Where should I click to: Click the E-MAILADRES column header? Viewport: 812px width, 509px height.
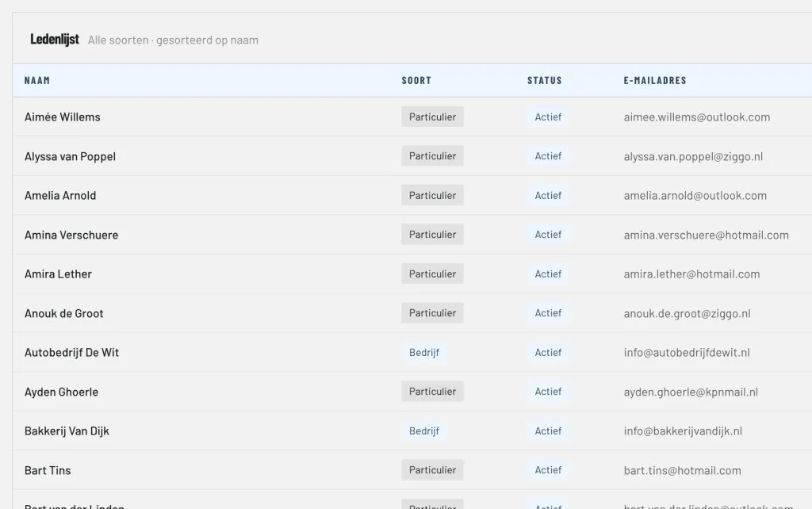[x=654, y=80]
